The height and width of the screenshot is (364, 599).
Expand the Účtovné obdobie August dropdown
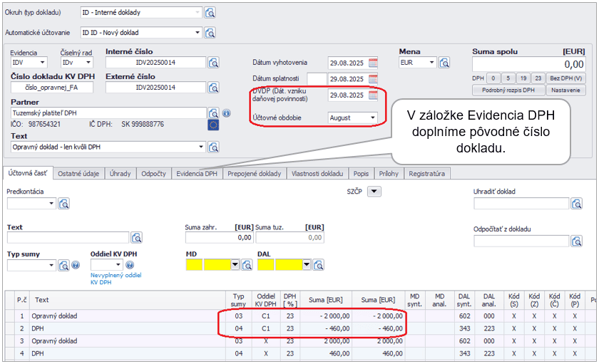[372, 118]
